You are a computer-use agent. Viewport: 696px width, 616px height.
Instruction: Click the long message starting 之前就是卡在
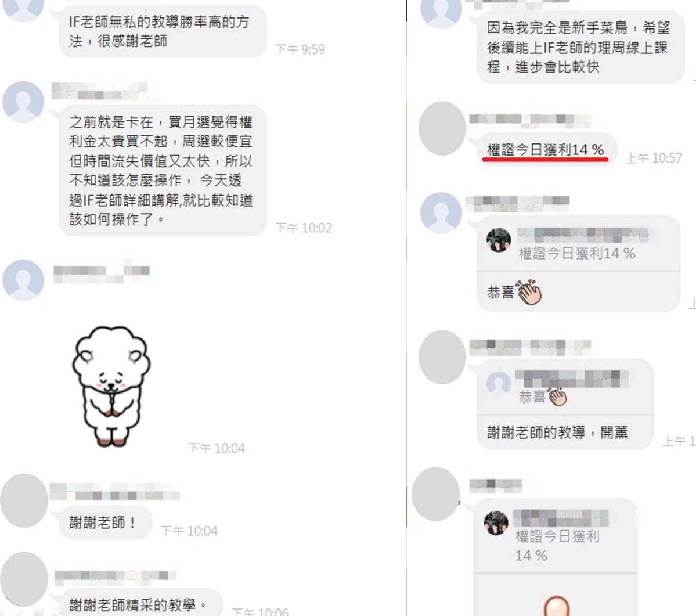163,171
